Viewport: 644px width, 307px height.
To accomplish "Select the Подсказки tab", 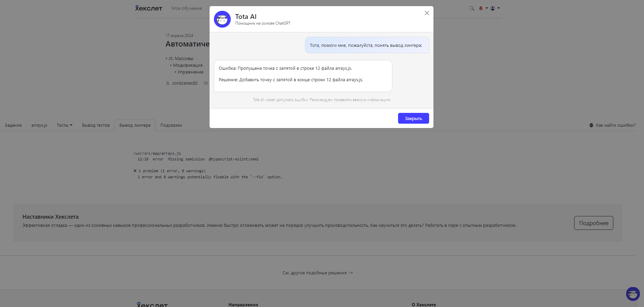I will pos(171,125).
